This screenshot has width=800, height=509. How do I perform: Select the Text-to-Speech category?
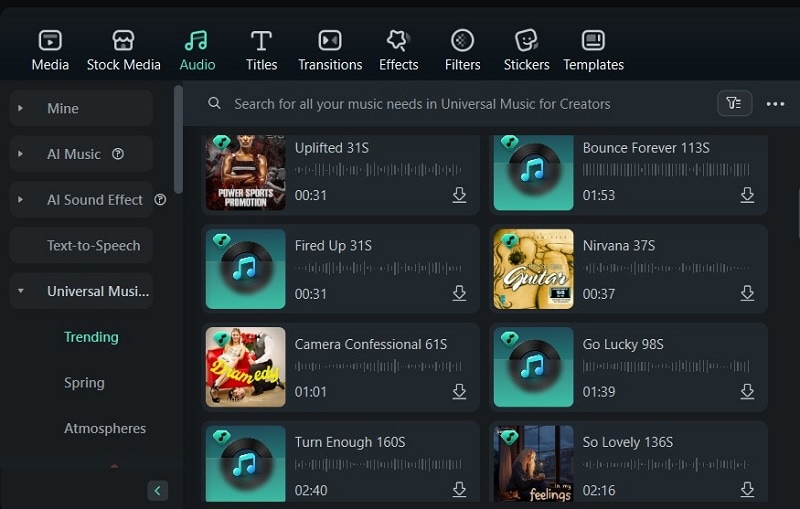coord(81,245)
